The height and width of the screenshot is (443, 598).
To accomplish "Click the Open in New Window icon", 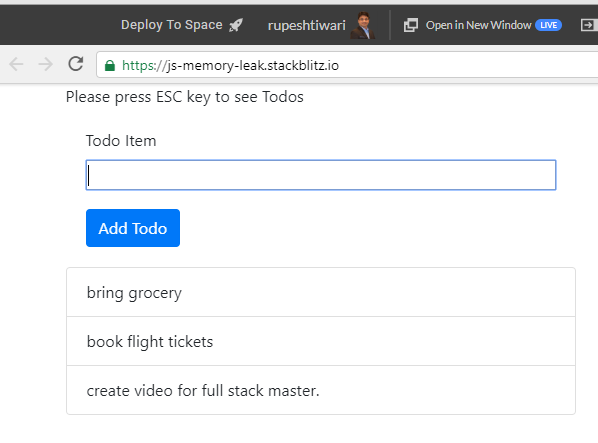I will pos(411,25).
